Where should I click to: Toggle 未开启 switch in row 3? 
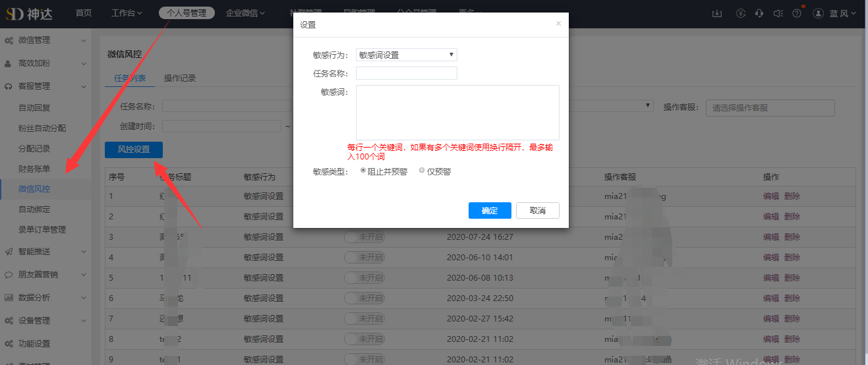[x=363, y=237]
